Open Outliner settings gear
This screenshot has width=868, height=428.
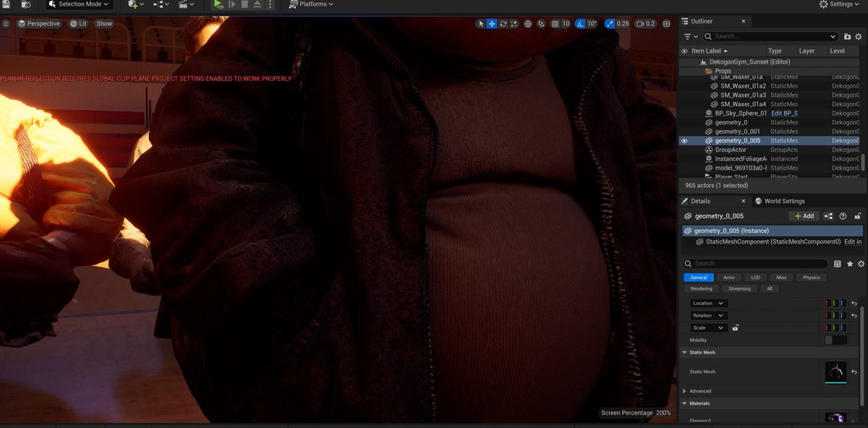(x=859, y=36)
